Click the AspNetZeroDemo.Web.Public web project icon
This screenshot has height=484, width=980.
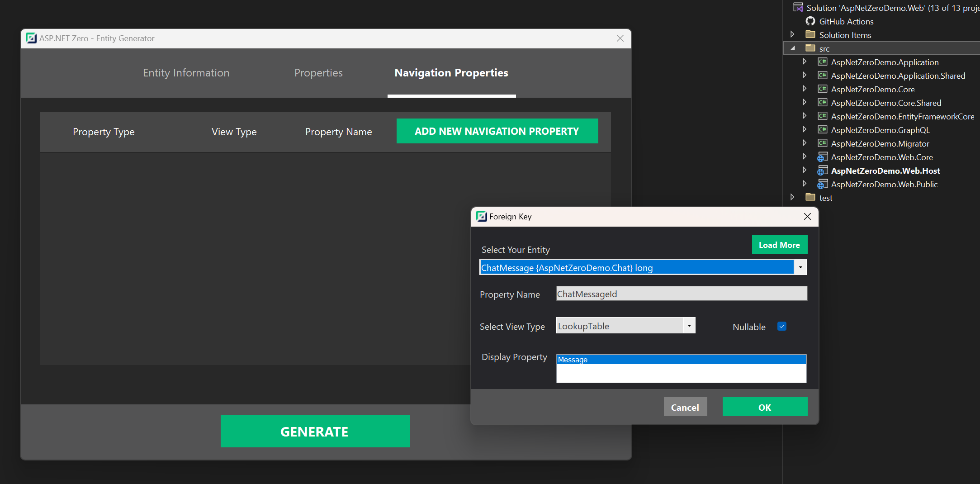pos(823,185)
